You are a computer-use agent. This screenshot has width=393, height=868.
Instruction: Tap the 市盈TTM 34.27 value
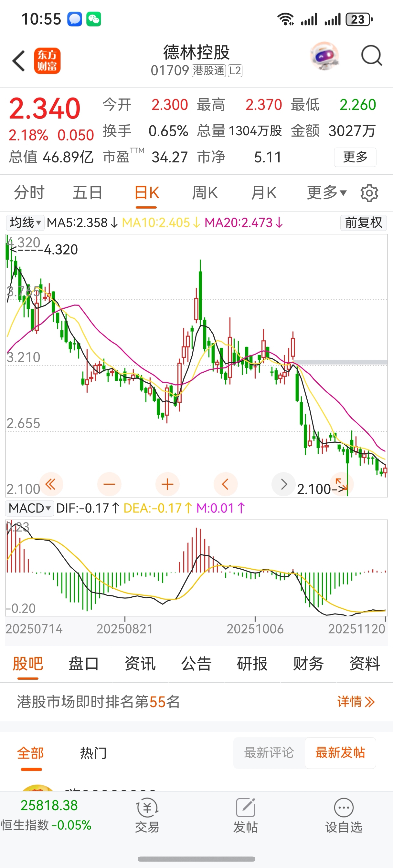145,157
